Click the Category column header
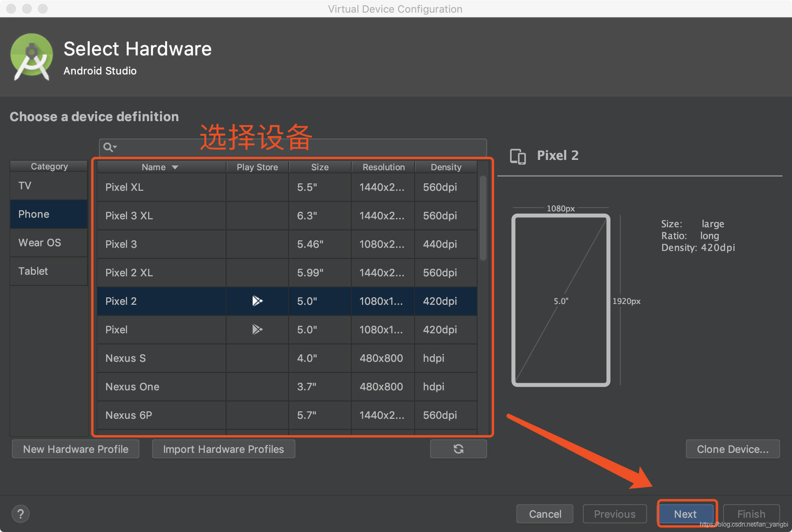Screen dimensions: 792x532 [x=49, y=166]
